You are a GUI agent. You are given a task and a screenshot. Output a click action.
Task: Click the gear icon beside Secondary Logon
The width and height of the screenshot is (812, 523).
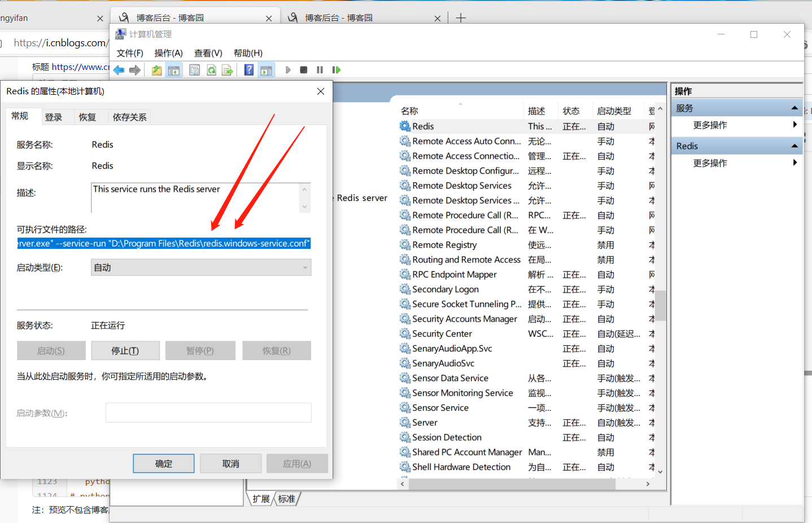(405, 289)
